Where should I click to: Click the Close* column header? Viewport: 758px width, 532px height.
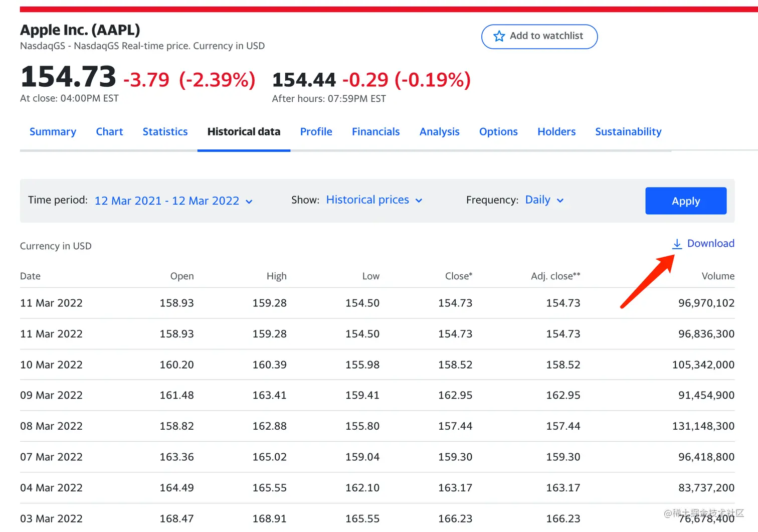tap(458, 276)
